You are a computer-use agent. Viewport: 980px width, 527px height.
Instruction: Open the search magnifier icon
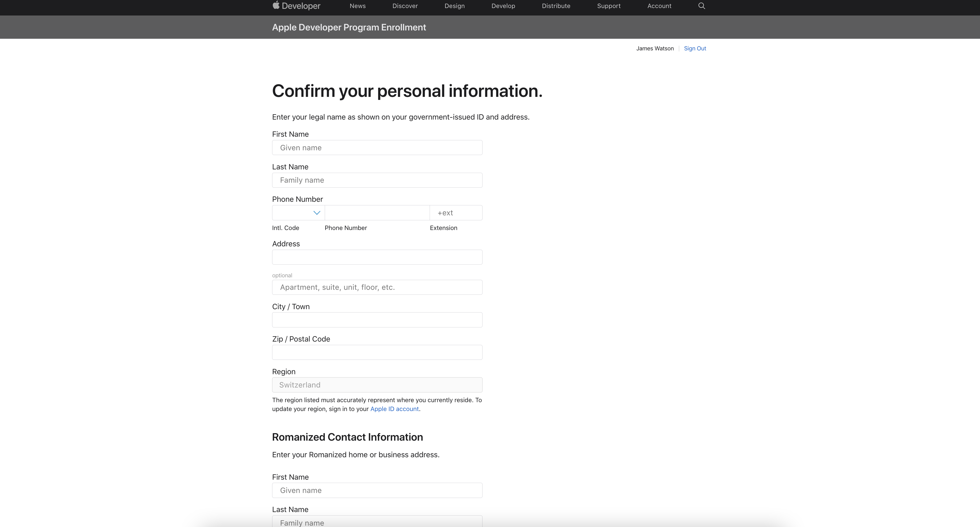[702, 6]
